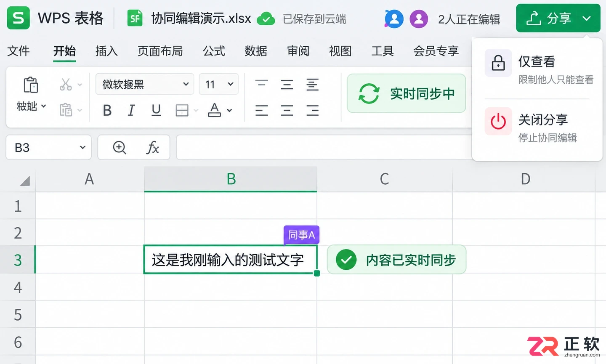Center text horizontally
606x364 pixels.
[x=287, y=110]
